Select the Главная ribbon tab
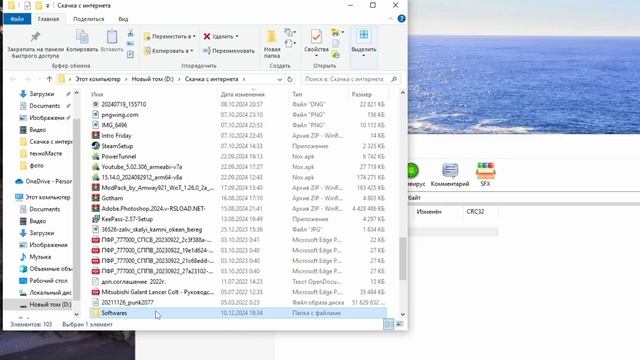 pos(48,19)
